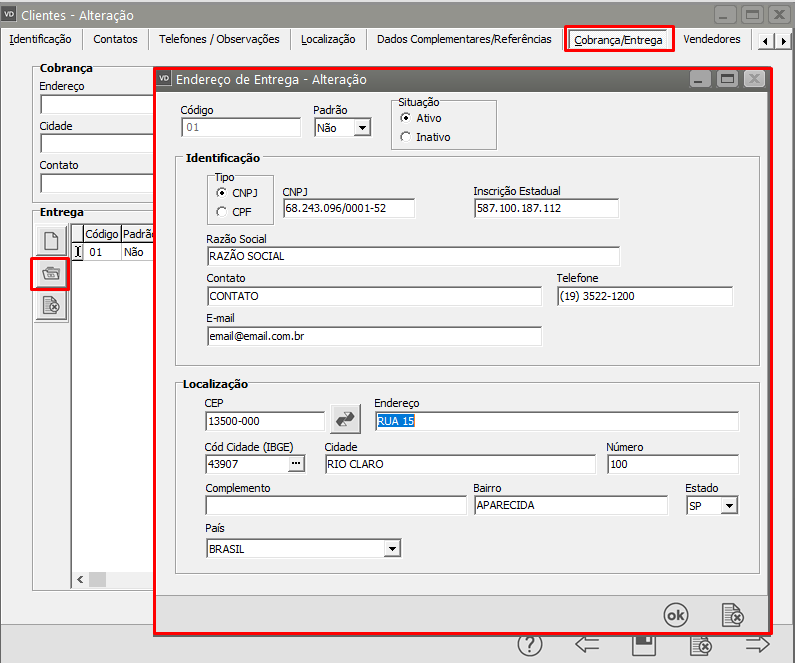Click the delete delivery address icon
795x663 pixels.
51,305
